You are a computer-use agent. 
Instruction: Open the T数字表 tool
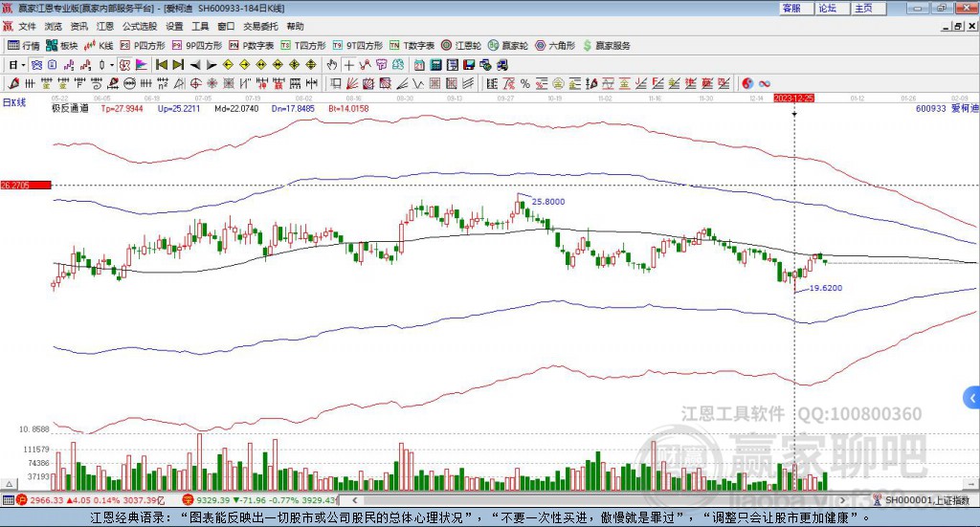[412, 46]
